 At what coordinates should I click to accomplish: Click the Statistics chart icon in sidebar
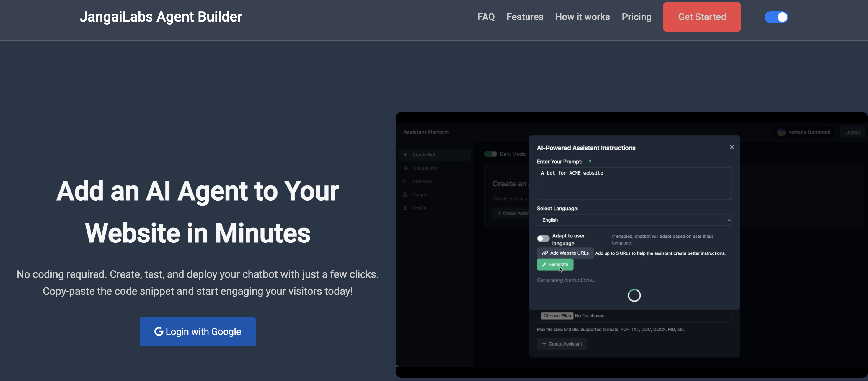tap(406, 181)
